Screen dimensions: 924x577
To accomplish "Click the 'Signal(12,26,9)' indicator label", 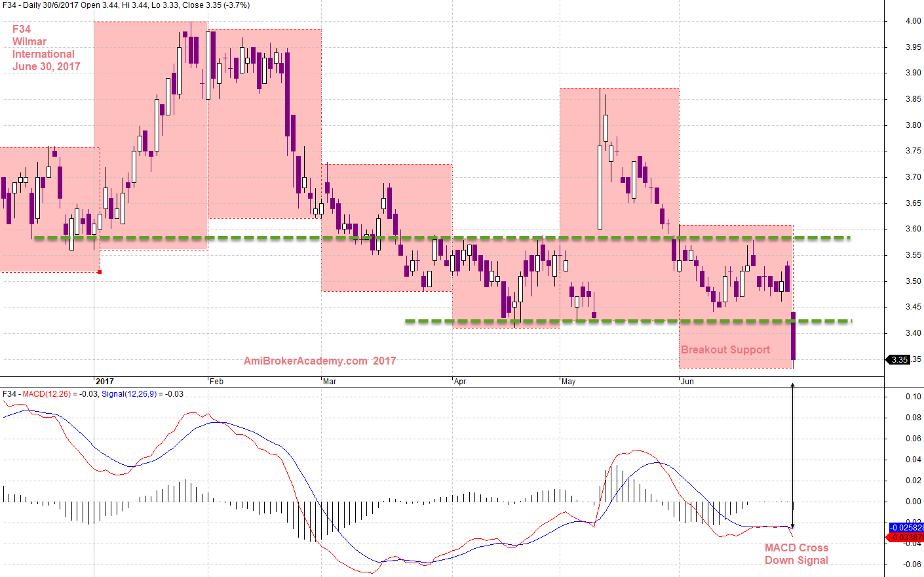I will [129, 394].
